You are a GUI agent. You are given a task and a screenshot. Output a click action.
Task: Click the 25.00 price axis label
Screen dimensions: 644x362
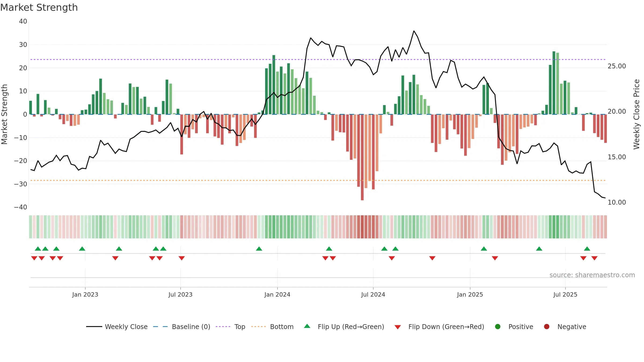617,66
